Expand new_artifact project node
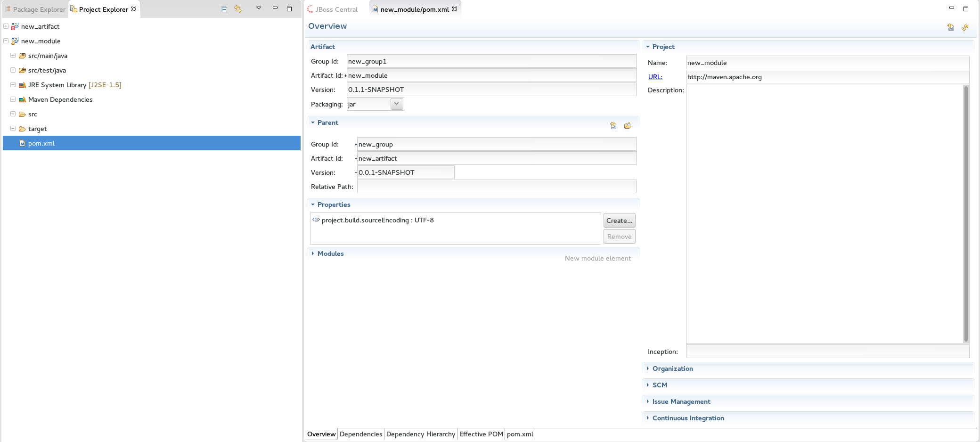The width and height of the screenshot is (980, 442). point(6,26)
